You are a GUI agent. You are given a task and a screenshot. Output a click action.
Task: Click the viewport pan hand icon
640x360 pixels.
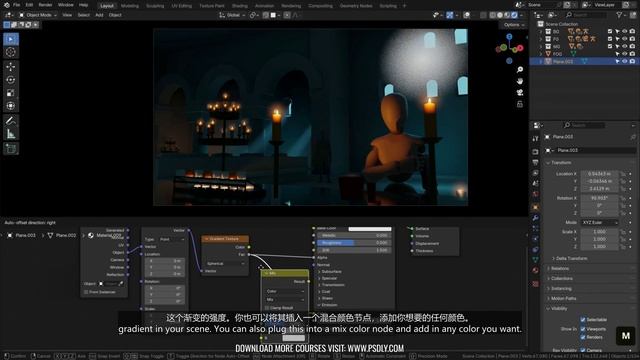520,81
